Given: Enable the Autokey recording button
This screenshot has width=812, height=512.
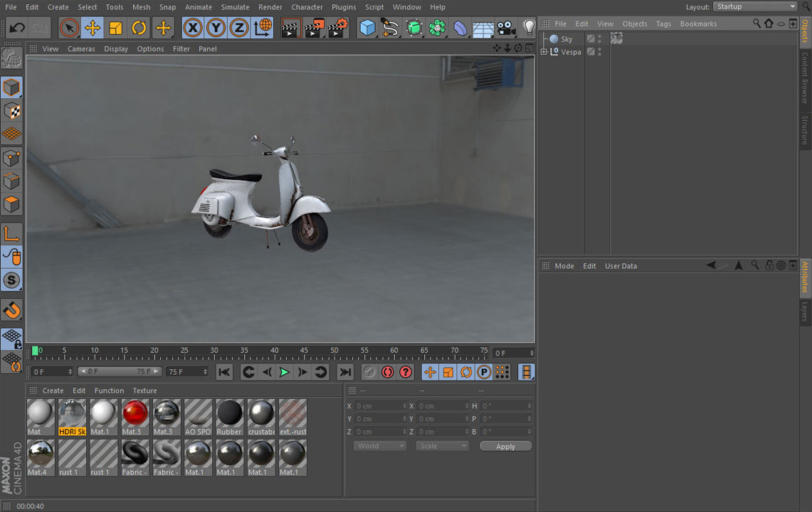Looking at the screenshot, I should [x=389, y=372].
